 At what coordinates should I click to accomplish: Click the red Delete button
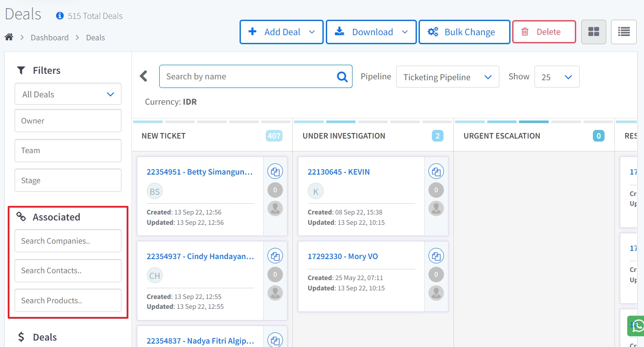pyautogui.click(x=544, y=32)
